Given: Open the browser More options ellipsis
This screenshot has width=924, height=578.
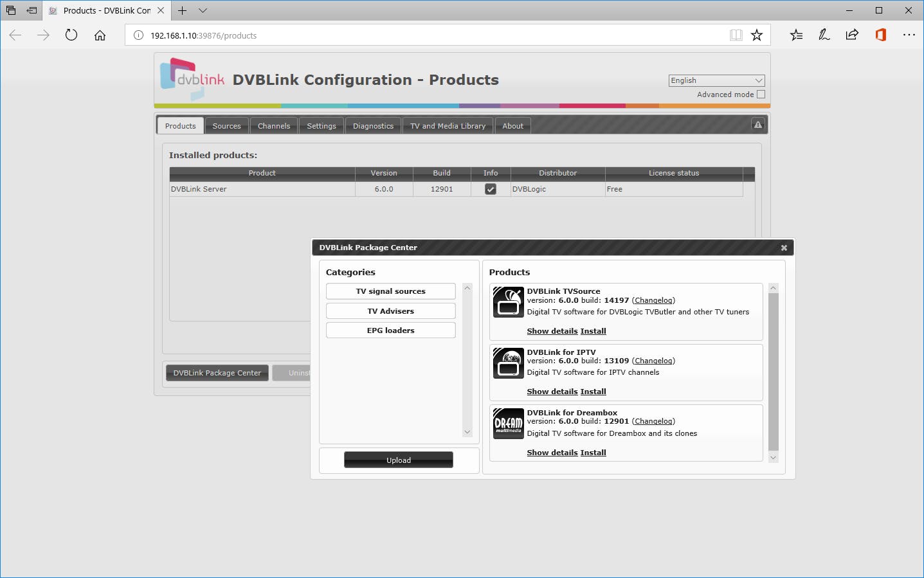Looking at the screenshot, I should coord(909,35).
